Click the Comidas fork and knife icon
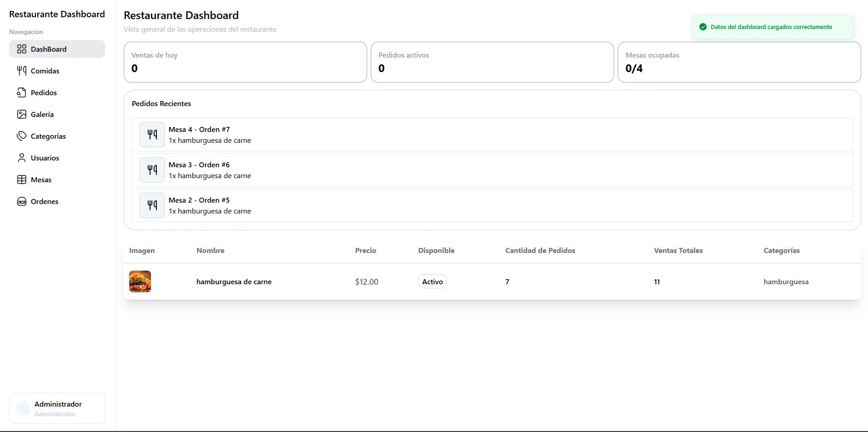 [x=22, y=71]
